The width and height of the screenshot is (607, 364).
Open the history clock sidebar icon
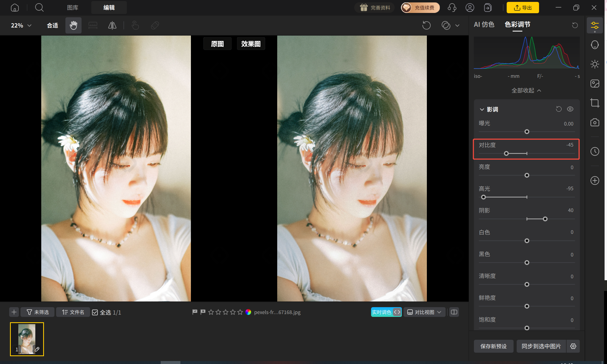coord(595,151)
